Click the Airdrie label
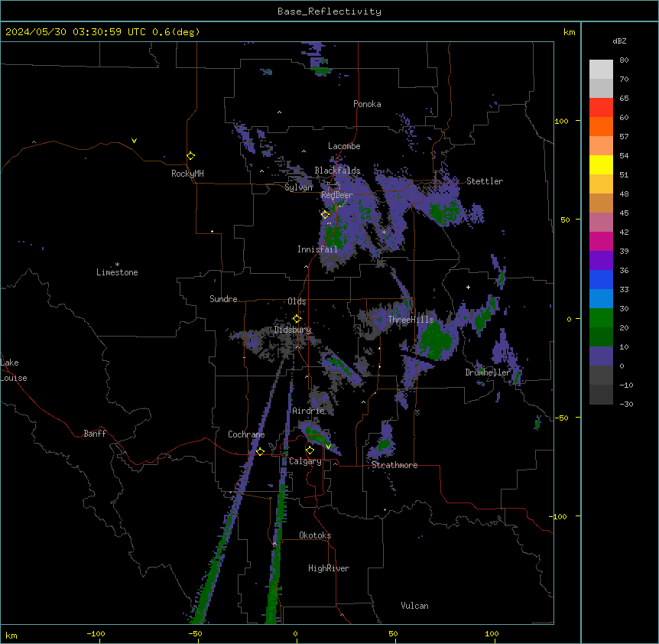The width and height of the screenshot is (659, 644). pos(309,411)
